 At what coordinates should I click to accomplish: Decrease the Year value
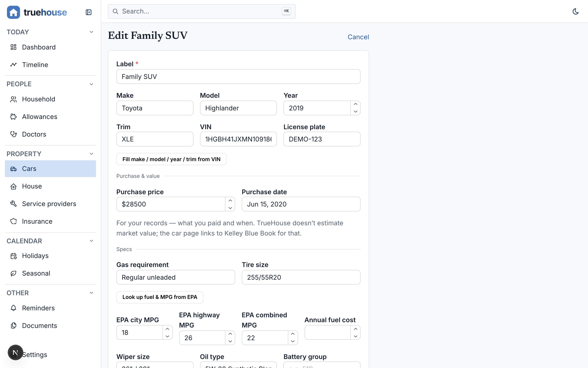pyautogui.click(x=355, y=111)
